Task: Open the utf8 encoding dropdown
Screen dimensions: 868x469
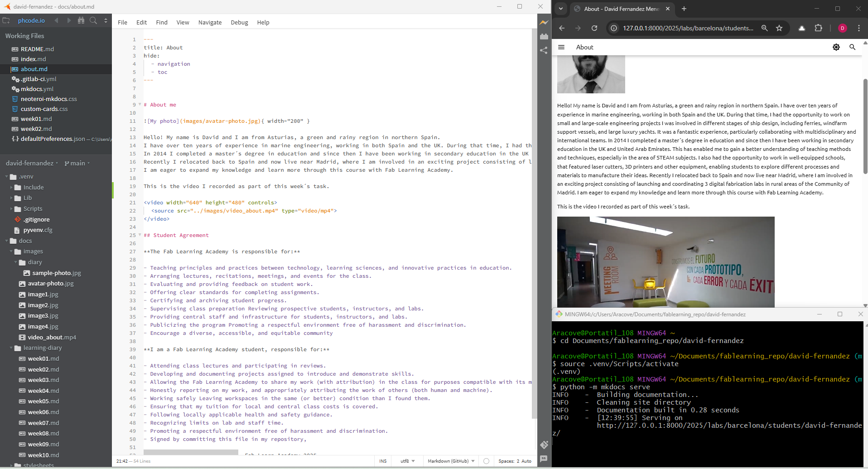Action: click(407, 461)
